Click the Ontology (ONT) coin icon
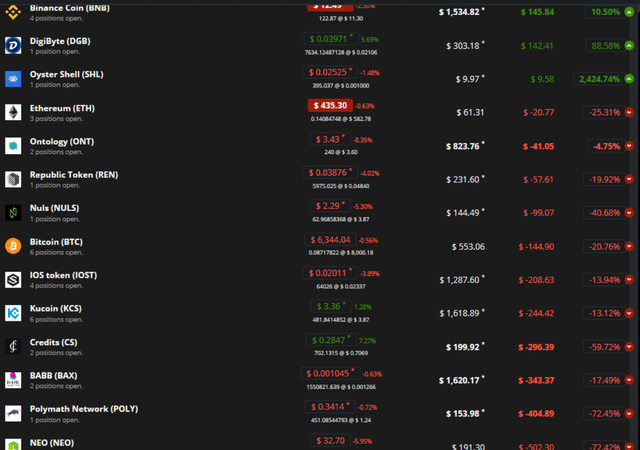 click(13, 146)
